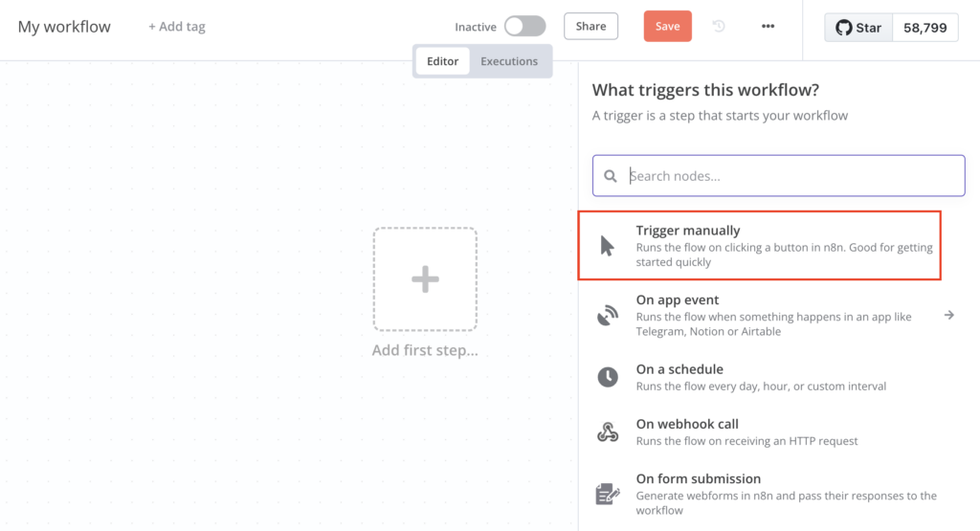Toggle the workflow Inactive switch
Viewport: 980px width, 531px height.
(x=524, y=27)
